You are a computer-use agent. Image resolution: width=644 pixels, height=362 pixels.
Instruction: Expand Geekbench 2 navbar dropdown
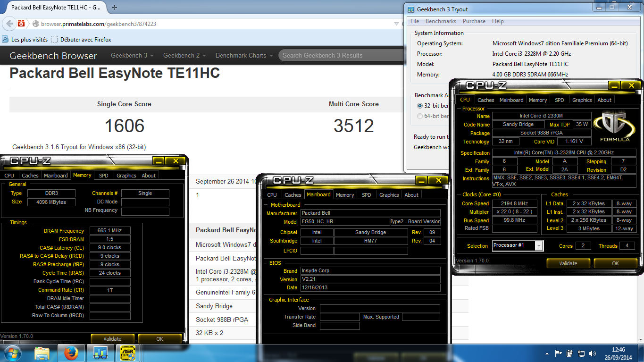184,55
